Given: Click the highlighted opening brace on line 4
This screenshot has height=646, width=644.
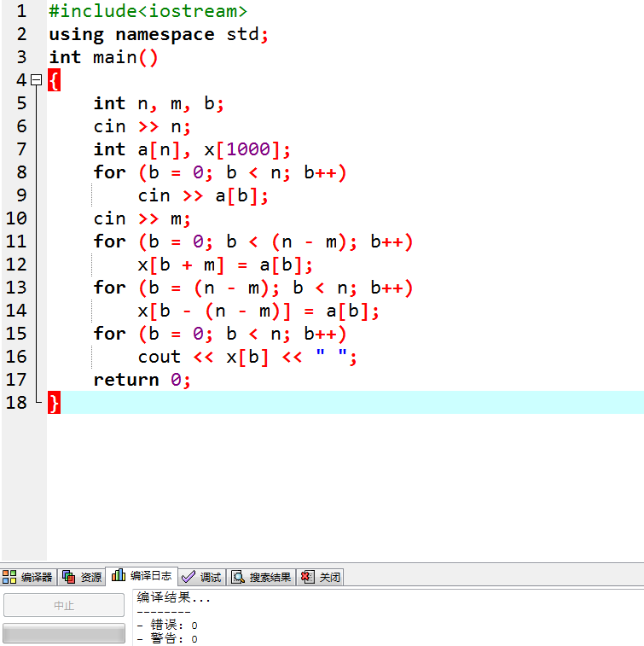Looking at the screenshot, I should (54, 80).
